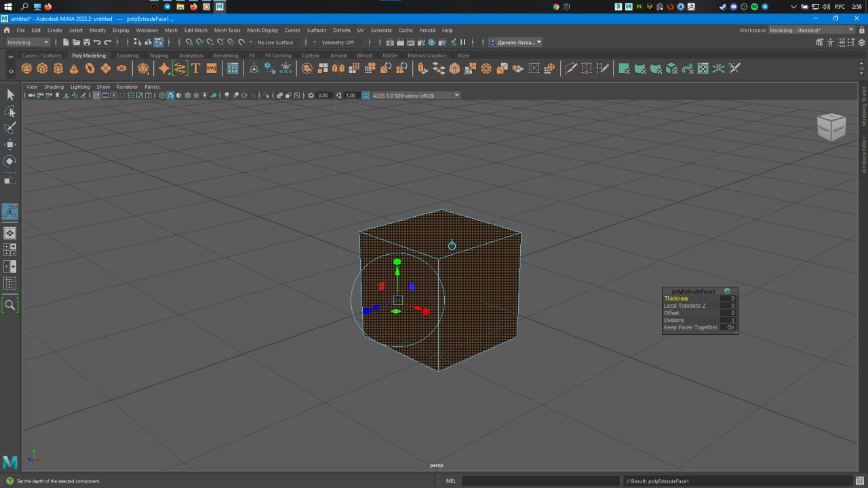Create a polygon cube from the shelf
This screenshot has height=488, width=868.
[x=42, y=68]
